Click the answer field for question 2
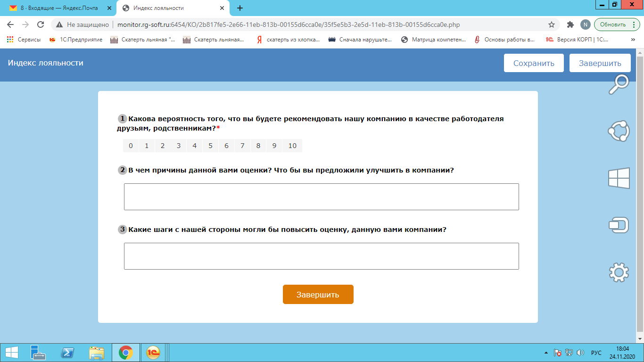Screen dimensions: 644x362 pos(321,197)
